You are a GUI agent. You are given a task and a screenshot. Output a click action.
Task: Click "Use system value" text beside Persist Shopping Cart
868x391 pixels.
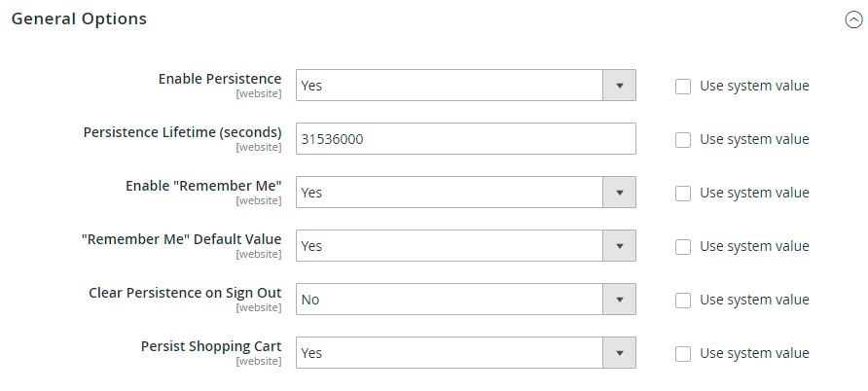click(754, 353)
